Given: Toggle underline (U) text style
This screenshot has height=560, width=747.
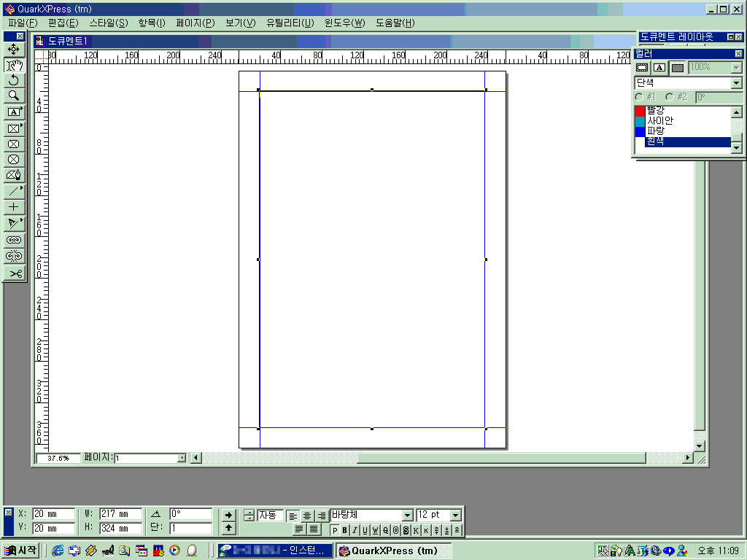Looking at the screenshot, I should (x=365, y=530).
